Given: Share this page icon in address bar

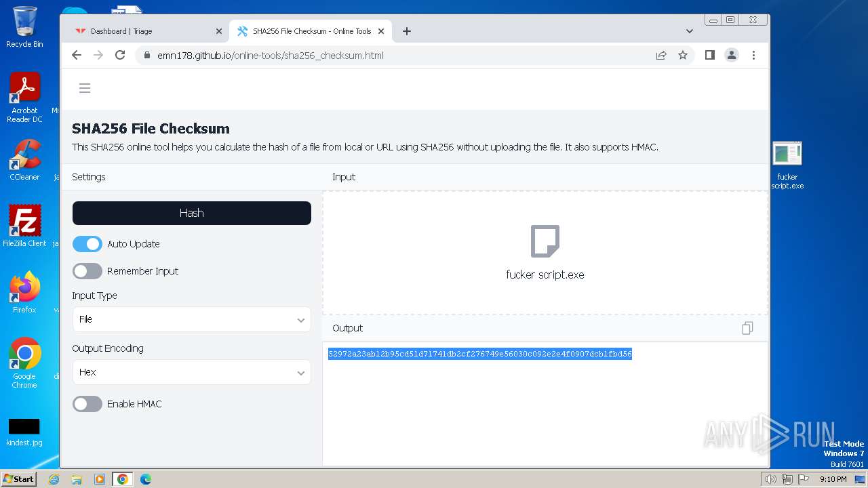Looking at the screenshot, I should tap(661, 56).
